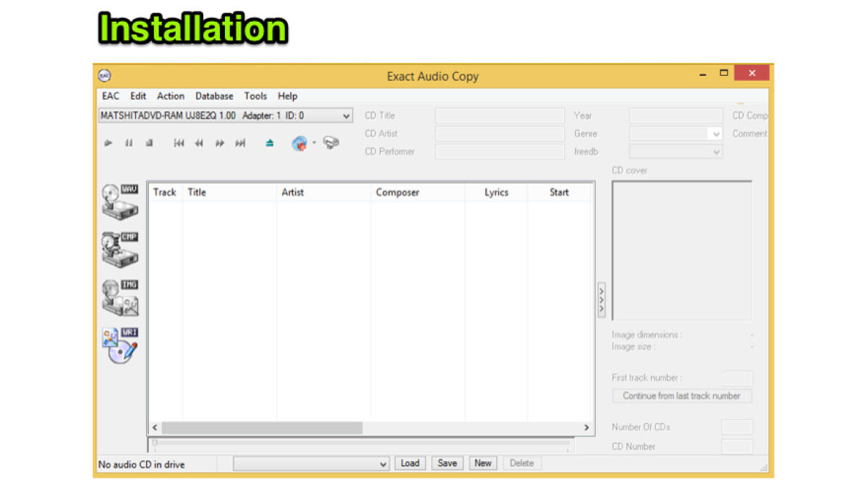
Task: Open the Action menu
Action: (x=171, y=96)
